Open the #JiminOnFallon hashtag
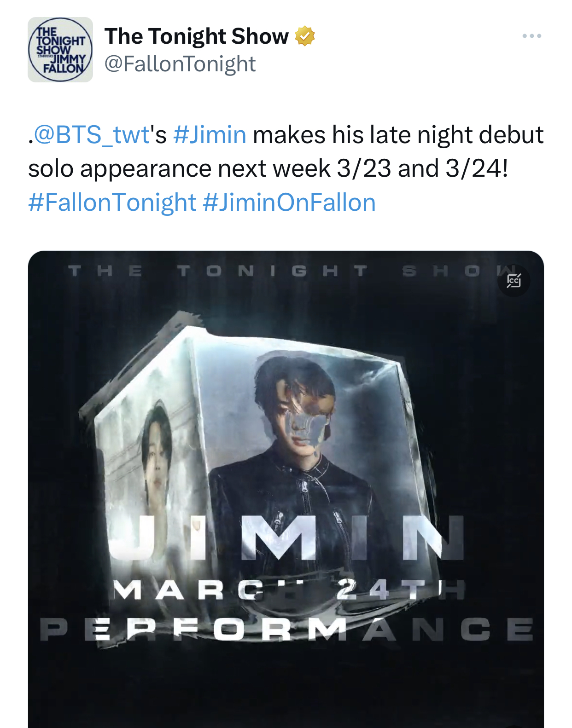 289,202
